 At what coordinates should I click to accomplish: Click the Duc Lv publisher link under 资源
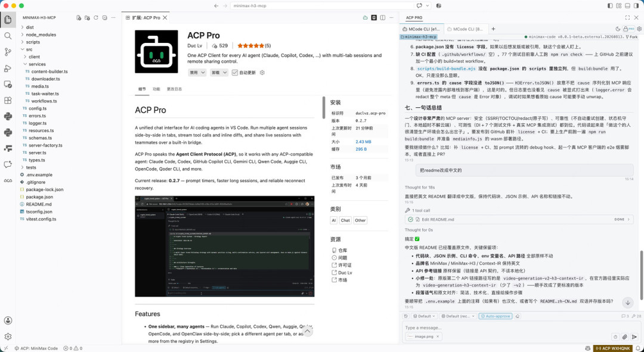345,272
